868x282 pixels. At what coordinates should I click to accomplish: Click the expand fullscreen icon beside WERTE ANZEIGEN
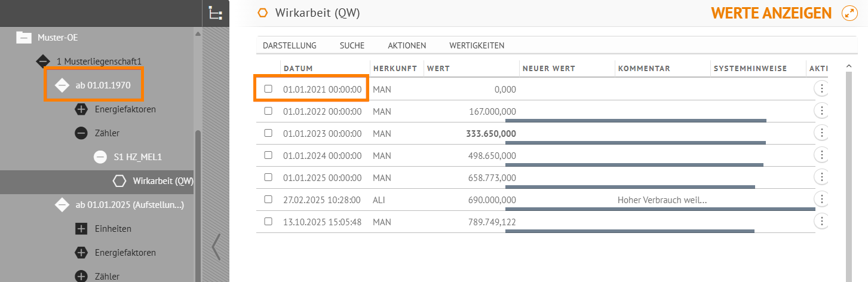point(849,13)
